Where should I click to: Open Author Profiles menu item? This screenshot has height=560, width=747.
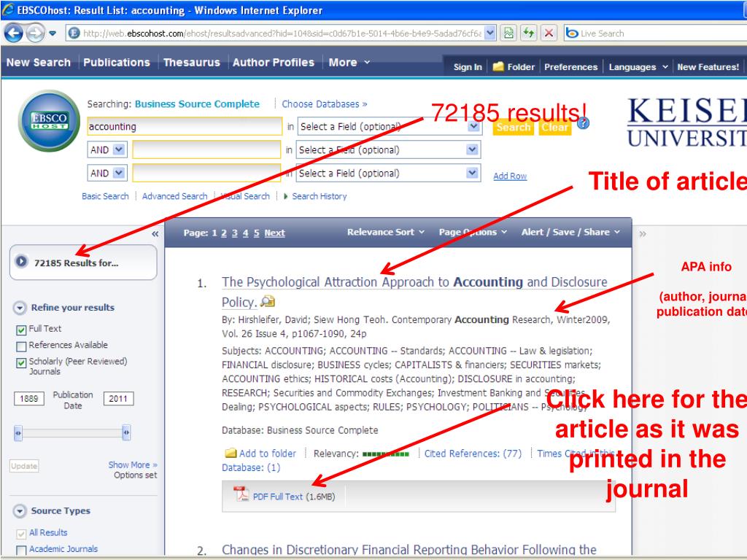point(274,63)
